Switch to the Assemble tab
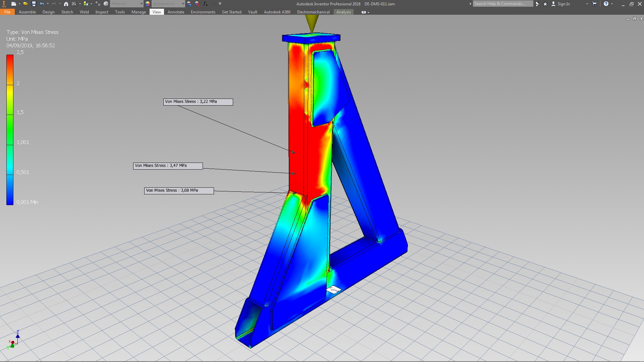Image resolution: width=644 pixels, height=362 pixels. pos(27,12)
